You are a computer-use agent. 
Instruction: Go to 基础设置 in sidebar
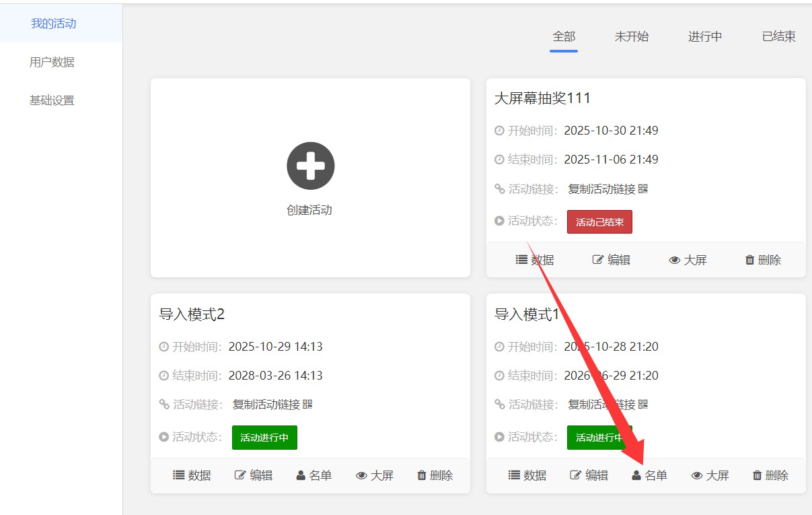coord(52,101)
